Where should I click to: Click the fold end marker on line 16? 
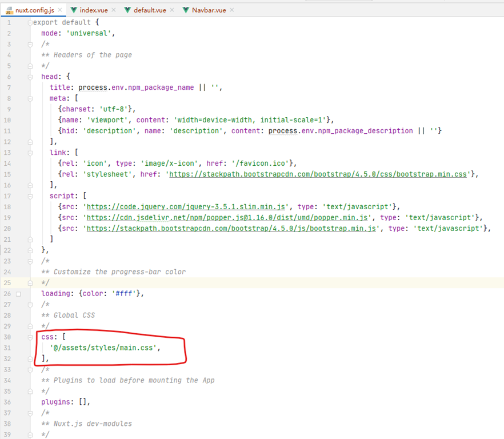point(30,185)
